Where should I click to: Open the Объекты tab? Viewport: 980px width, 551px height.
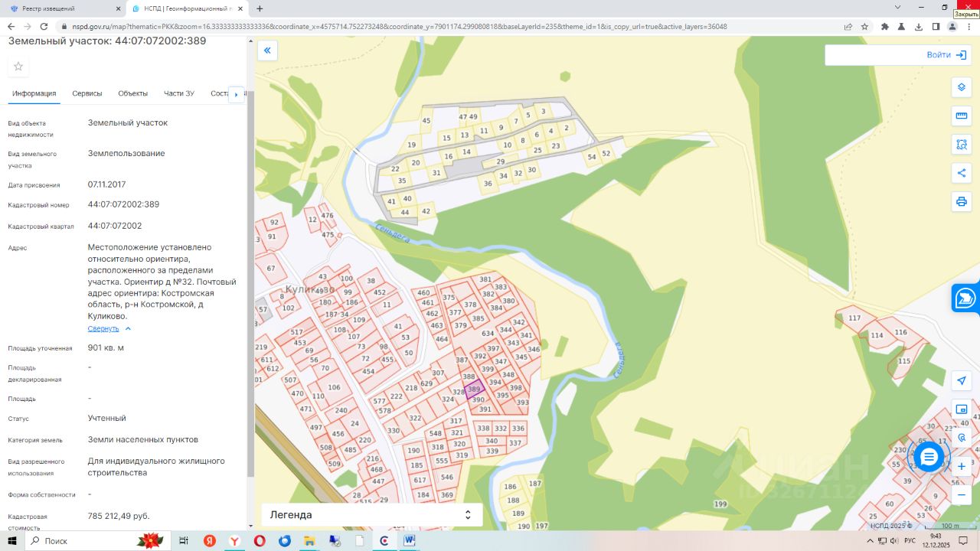pyautogui.click(x=132, y=93)
